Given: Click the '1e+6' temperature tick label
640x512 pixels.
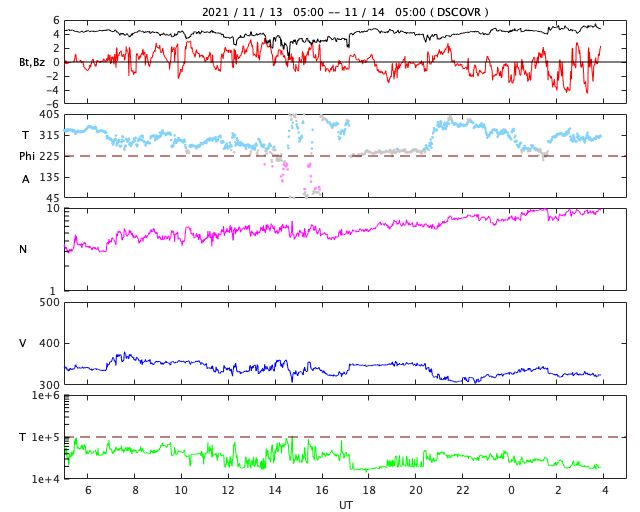Looking at the screenshot, I should click(45, 396).
